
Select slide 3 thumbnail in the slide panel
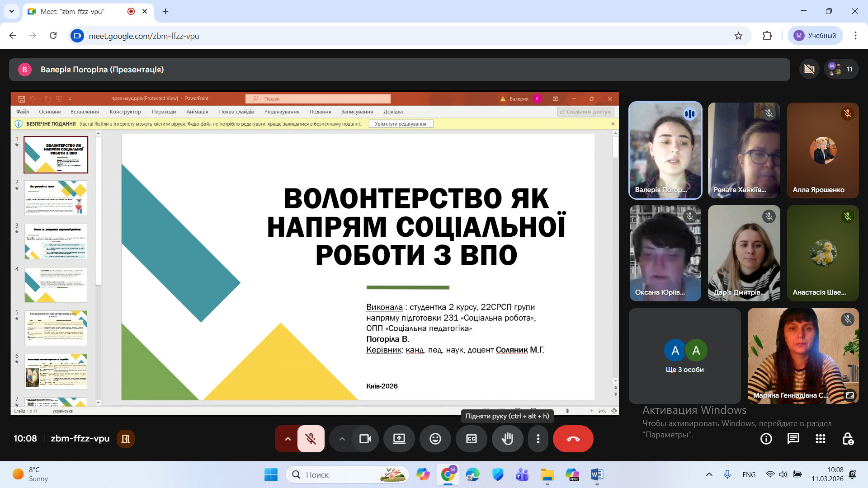[x=56, y=241]
